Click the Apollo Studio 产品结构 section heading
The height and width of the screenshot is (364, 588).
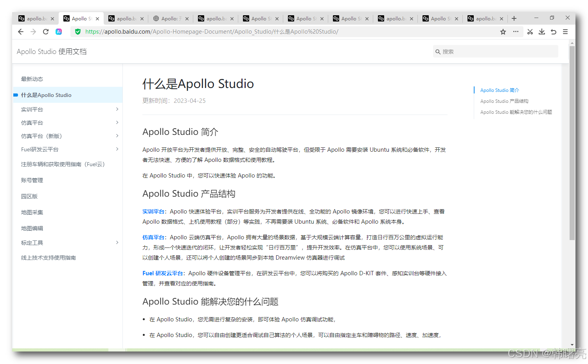click(189, 194)
